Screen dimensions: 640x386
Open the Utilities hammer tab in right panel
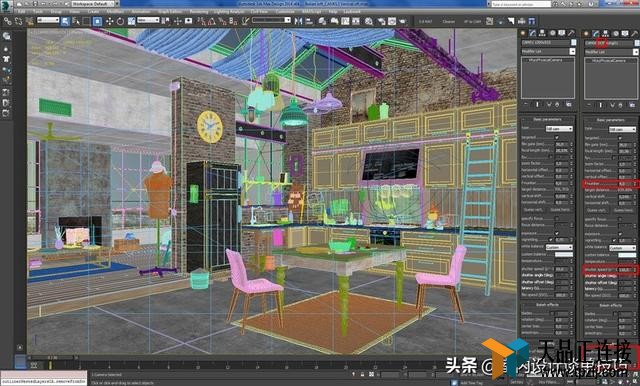tap(634, 33)
